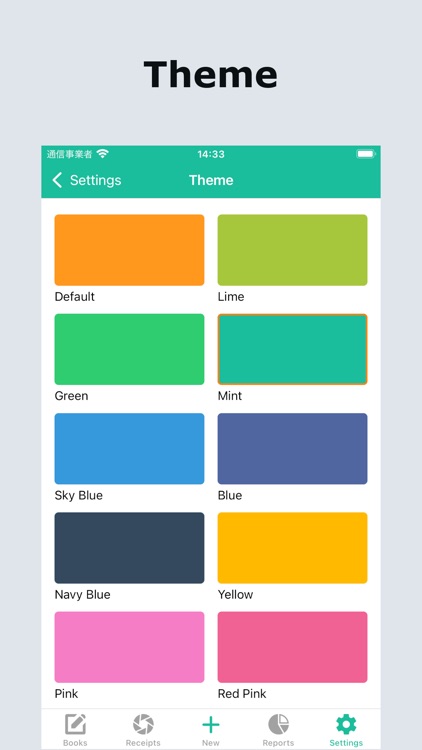The width and height of the screenshot is (422, 750).
Task: Apply the Yellow theme swatch
Action: click(x=292, y=548)
